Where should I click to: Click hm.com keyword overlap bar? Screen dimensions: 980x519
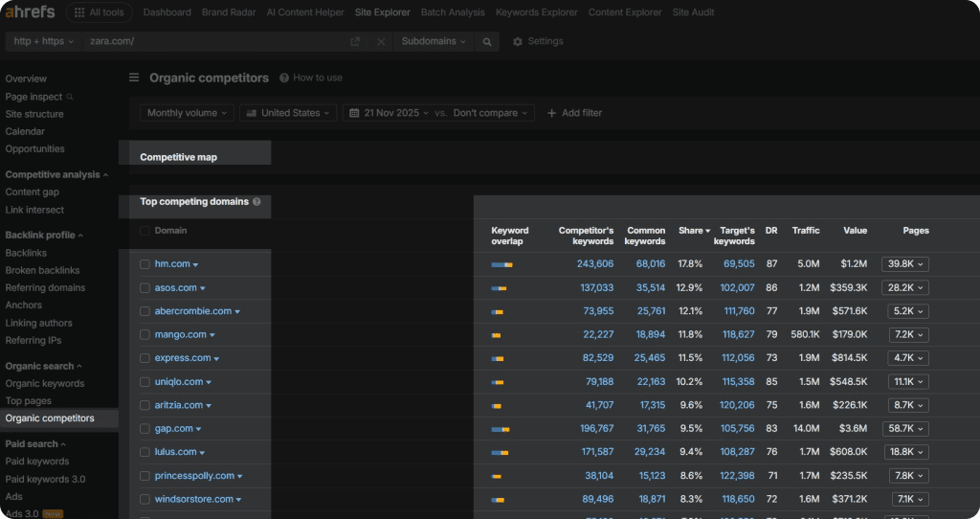point(501,264)
